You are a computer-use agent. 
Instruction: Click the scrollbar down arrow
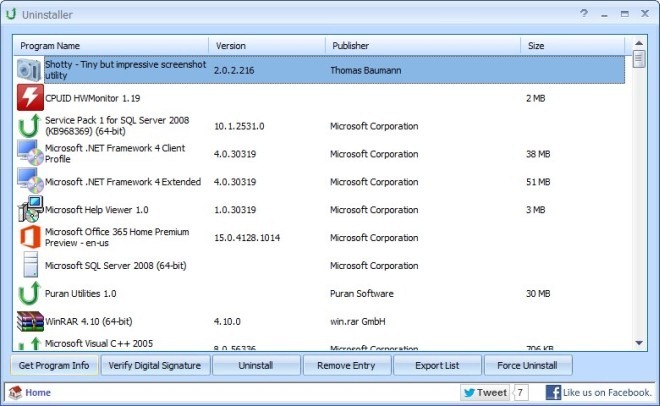(639, 343)
